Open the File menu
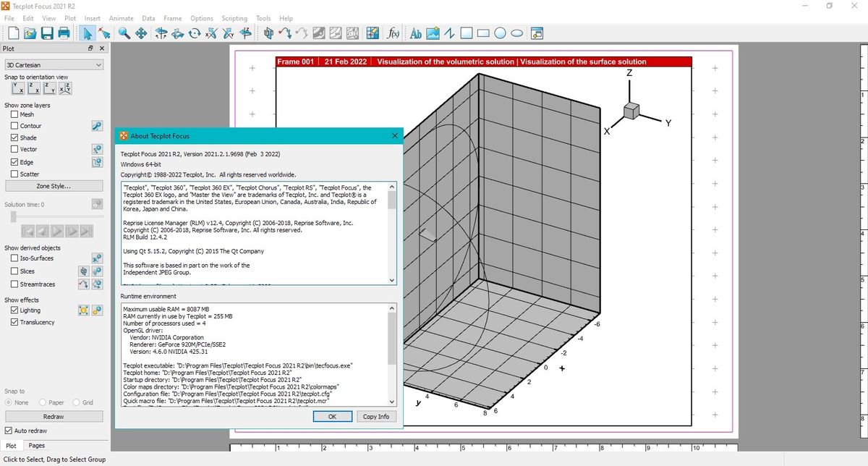This screenshot has height=466, width=868. point(9,18)
